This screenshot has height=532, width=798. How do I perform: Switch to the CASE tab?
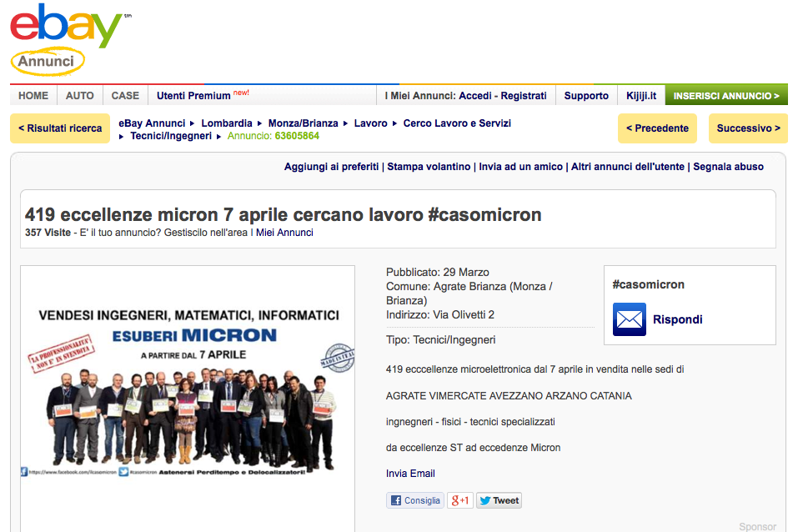click(125, 95)
